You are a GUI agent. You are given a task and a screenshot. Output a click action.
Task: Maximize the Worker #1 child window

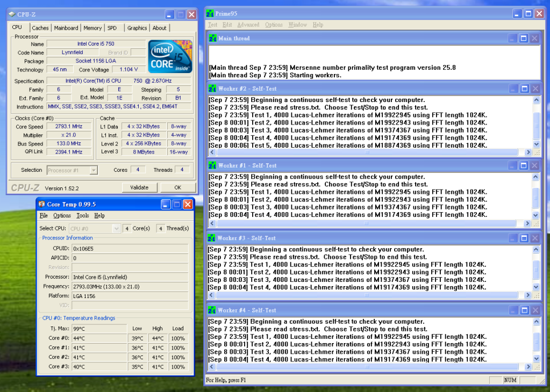(524, 165)
